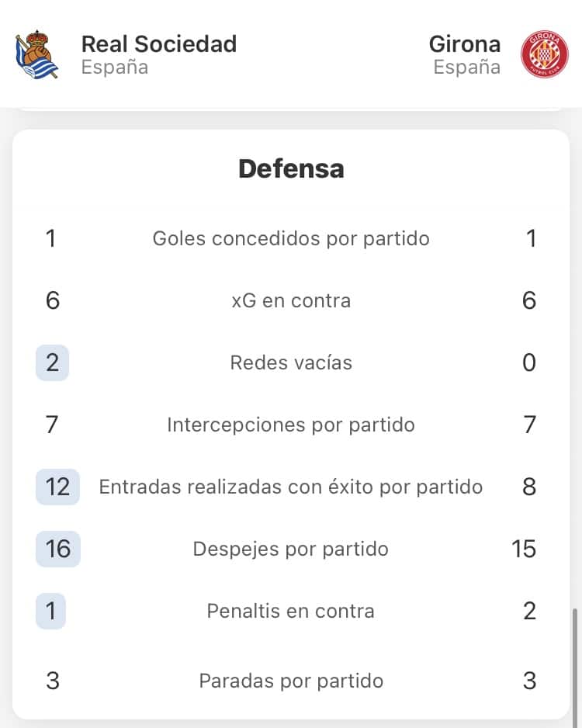Tap the highlighted 16 clearances value
This screenshot has width=582, height=728.
tap(58, 549)
